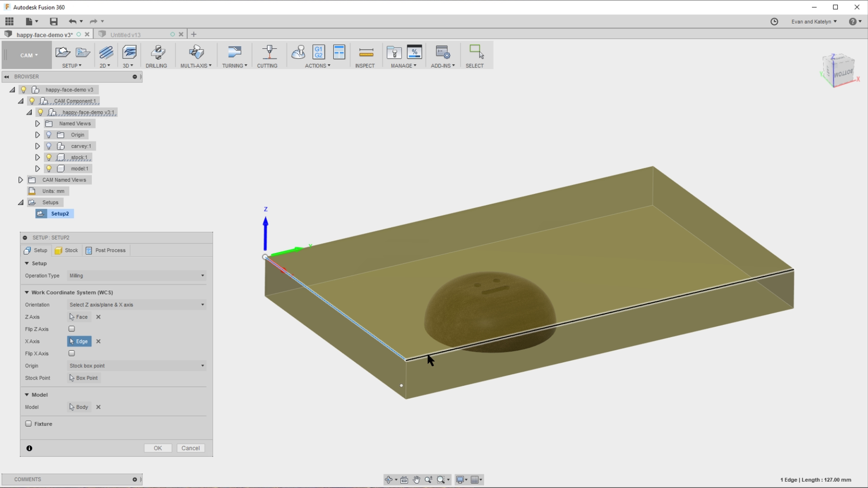Open the Pan tool in the navigation bar

pyautogui.click(x=416, y=479)
